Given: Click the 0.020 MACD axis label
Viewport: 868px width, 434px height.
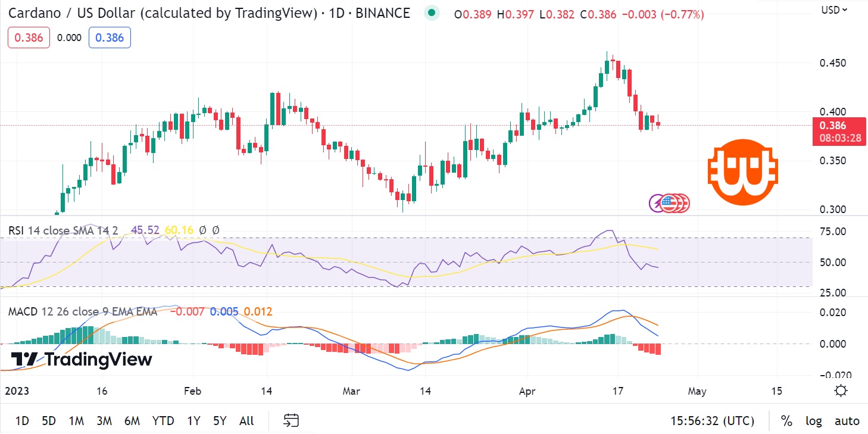Looking at the screenshot, I should tap(833, 313).
